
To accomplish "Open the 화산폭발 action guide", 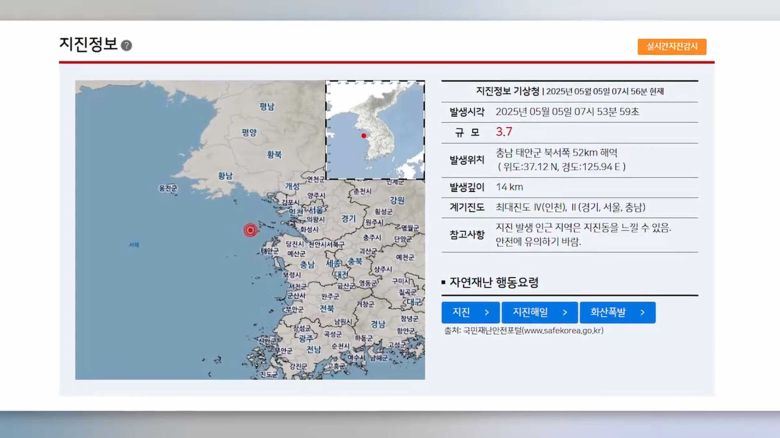I will pos(617,313).
